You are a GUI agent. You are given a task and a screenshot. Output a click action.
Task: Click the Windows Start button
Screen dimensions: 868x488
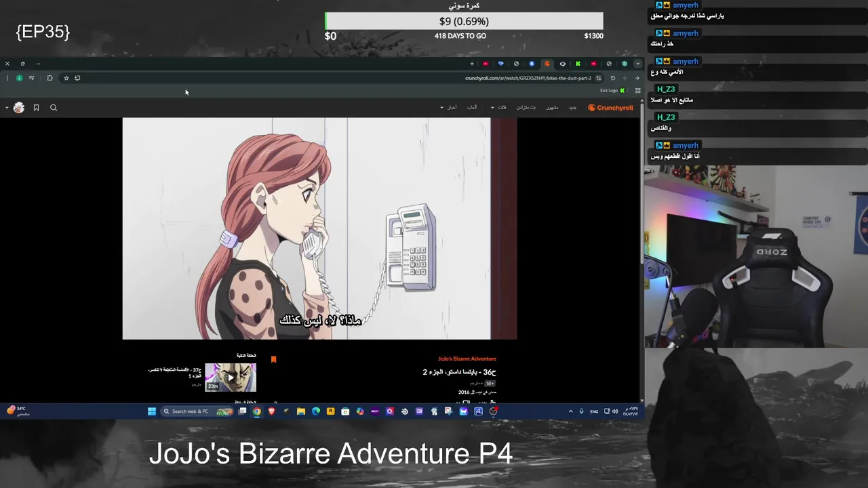[x=152, y=411]
